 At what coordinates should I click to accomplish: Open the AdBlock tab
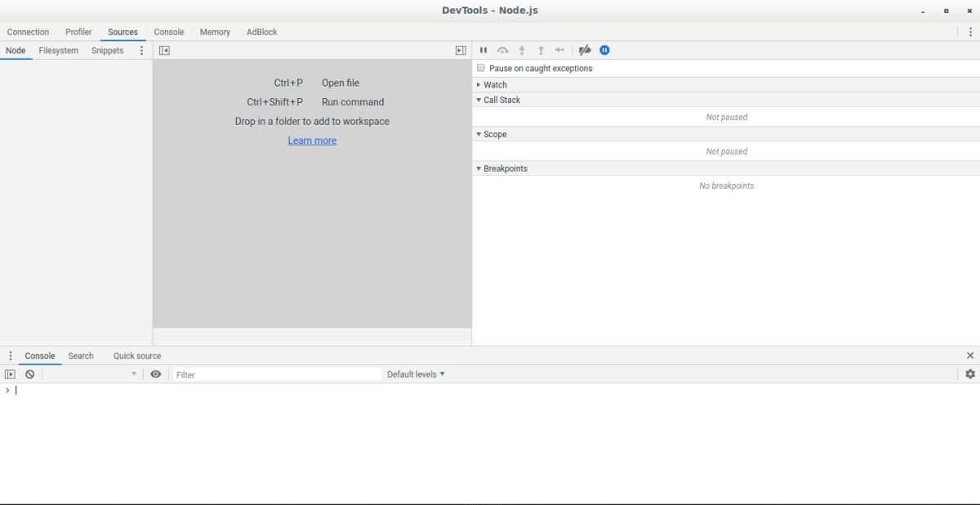(261, 32)
